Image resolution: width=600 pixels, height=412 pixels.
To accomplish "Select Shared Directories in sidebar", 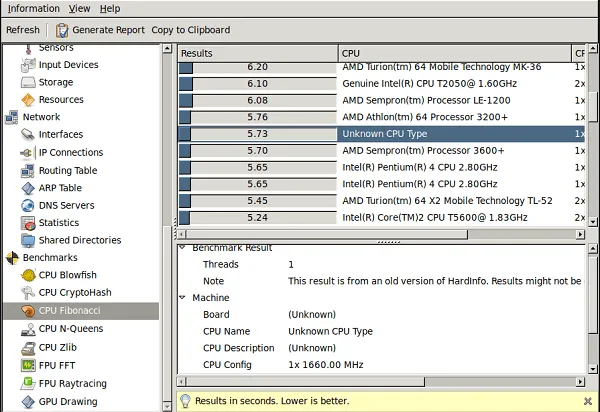I will 80,240.
